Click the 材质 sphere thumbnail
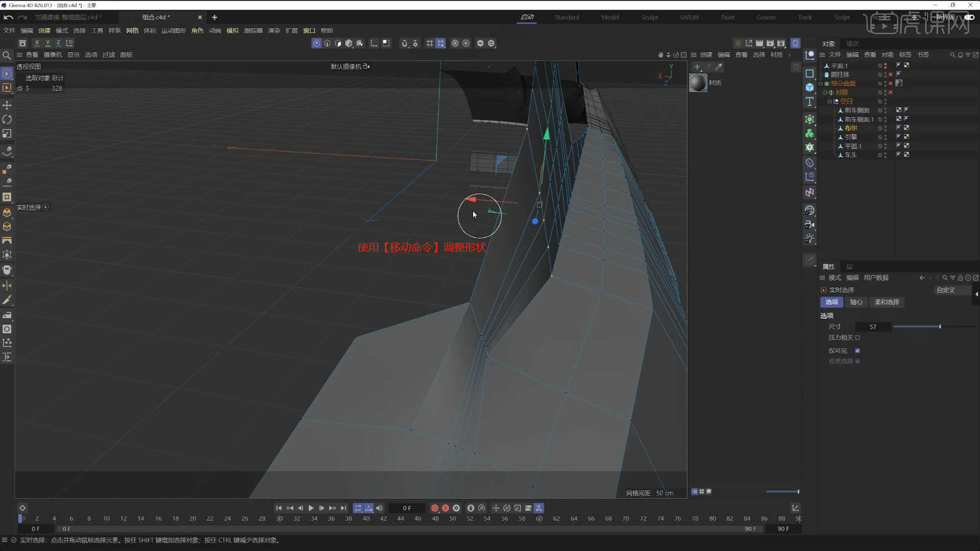980x551 pixels. click(698, 83)
